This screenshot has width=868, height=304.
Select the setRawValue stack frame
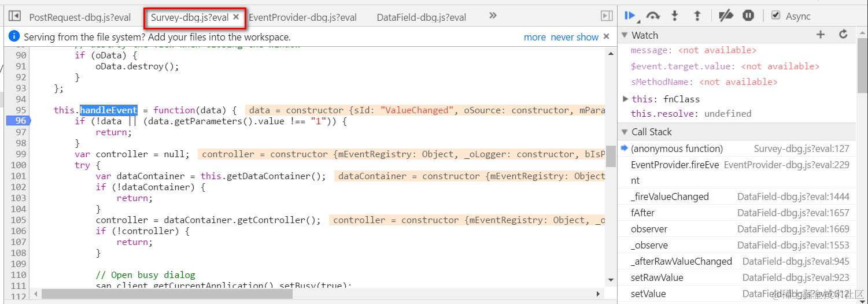click(736, 277)
